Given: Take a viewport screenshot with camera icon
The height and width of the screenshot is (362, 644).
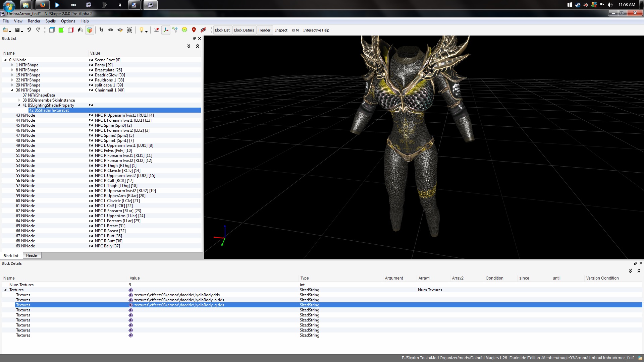Looking at the screenshot, I should [129, 30].
